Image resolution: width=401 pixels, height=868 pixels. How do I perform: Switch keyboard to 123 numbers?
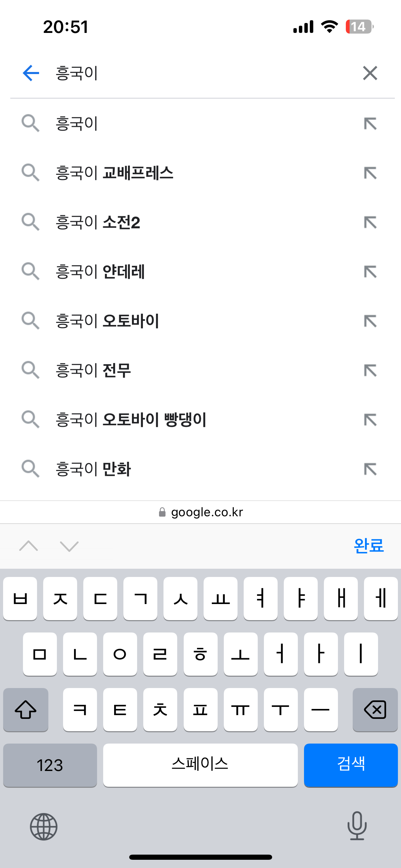(50, 765)
